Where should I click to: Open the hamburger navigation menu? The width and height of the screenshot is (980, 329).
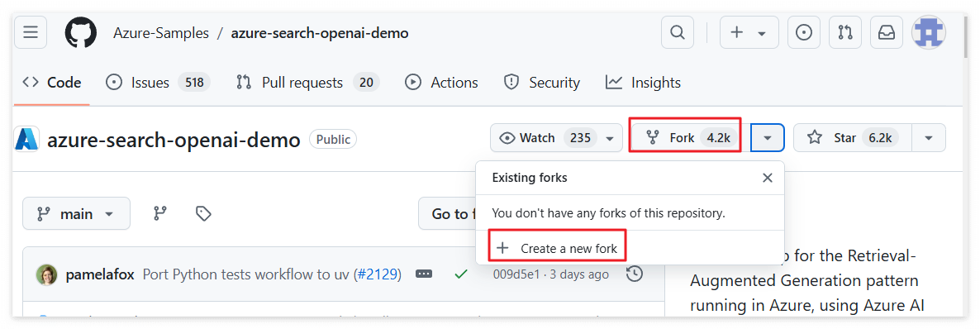click(31, 32)
